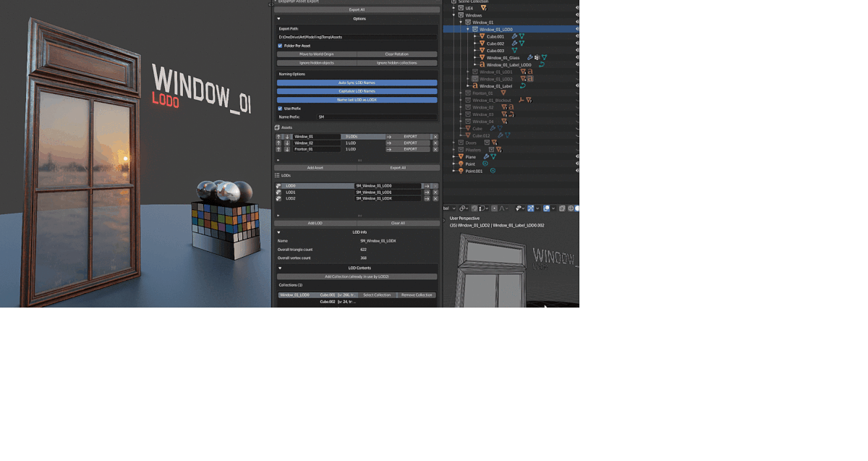
Task: Click the LOD0 row mesh icon
Action: (278, 186)
